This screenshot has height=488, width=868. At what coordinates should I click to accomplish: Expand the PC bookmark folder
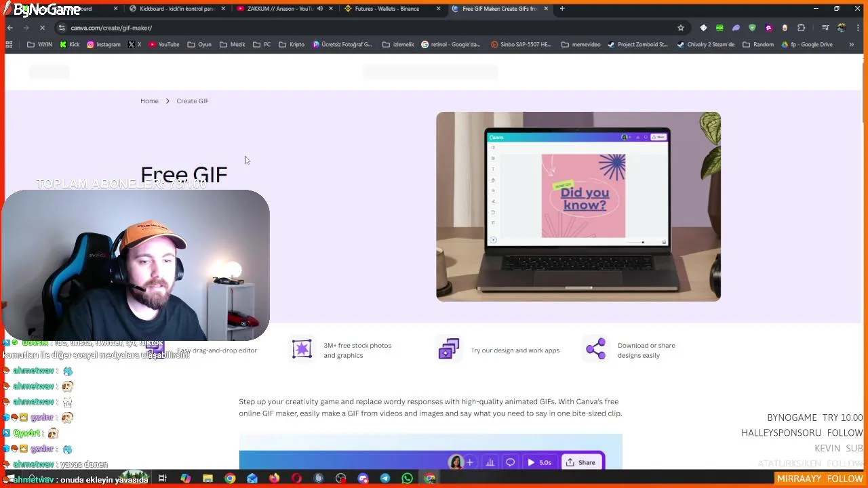click(x=262, y=45)
